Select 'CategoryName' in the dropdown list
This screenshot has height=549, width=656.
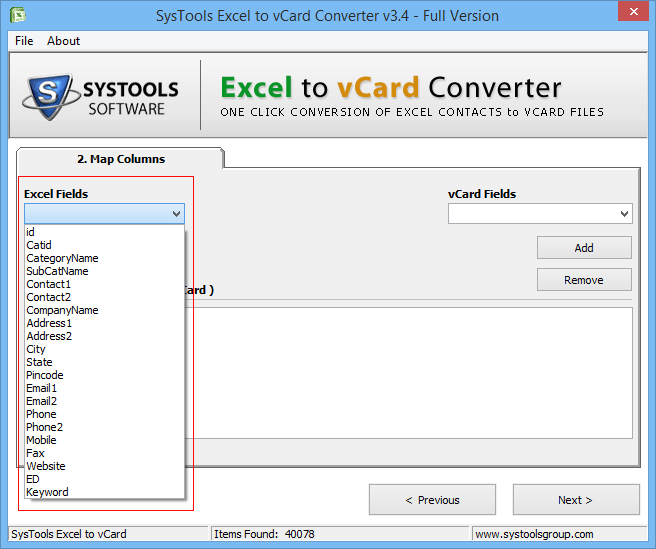pos(105,258)
